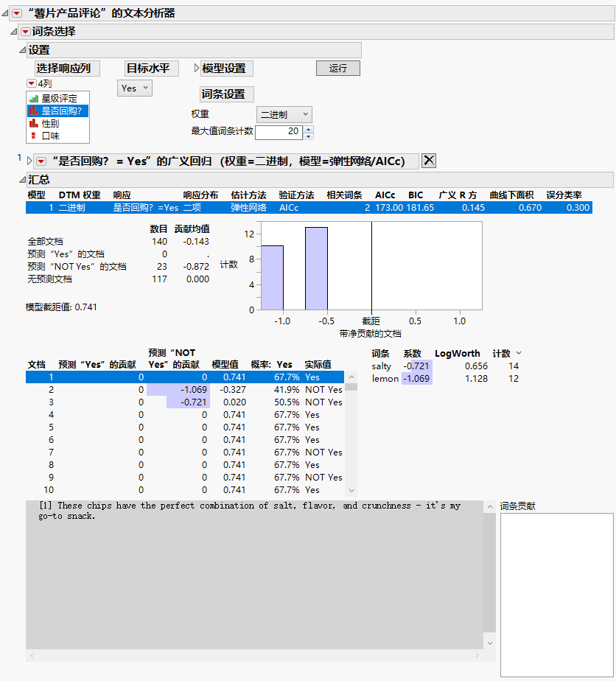Open red triangle menu for 文本分析器 report
This screenshot has width=616, height=681.
point(17,13)
